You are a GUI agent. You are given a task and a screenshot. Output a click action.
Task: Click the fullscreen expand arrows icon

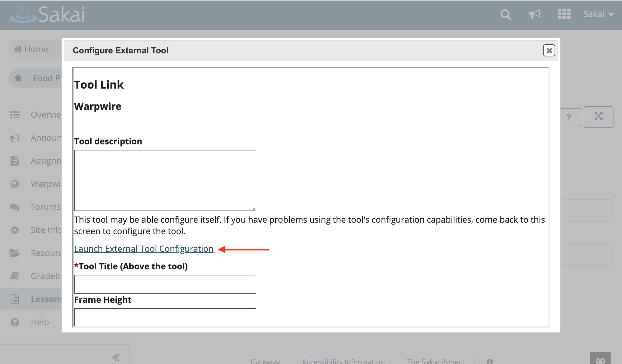point(598,117)
